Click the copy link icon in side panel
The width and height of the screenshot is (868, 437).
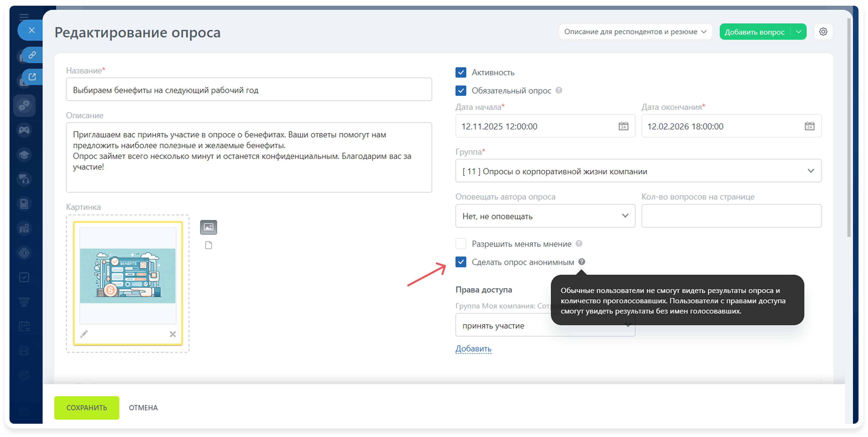pyautogui.click(x=32, y=55)
